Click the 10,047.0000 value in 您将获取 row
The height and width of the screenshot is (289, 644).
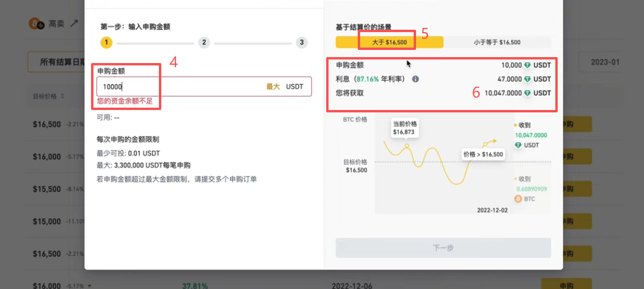[504, 93]
